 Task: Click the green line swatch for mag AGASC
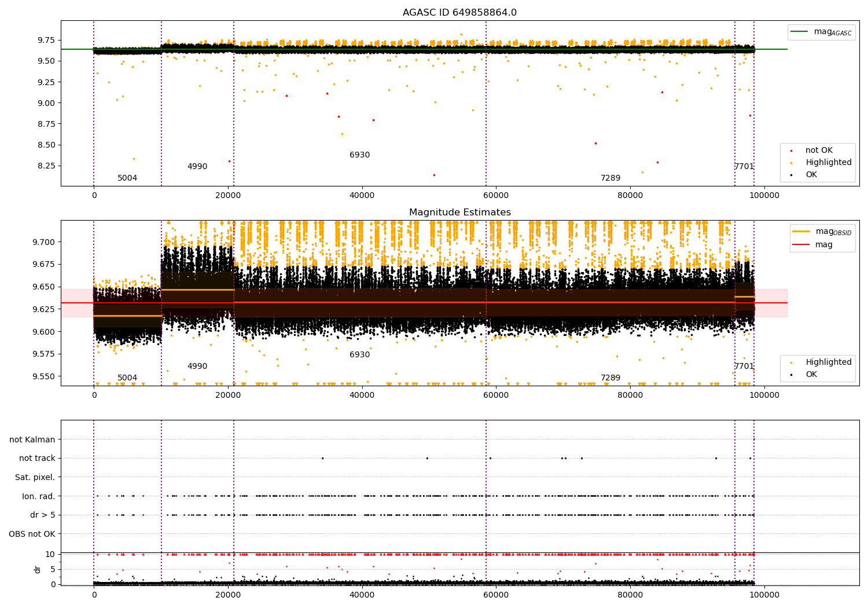[800, 32]
